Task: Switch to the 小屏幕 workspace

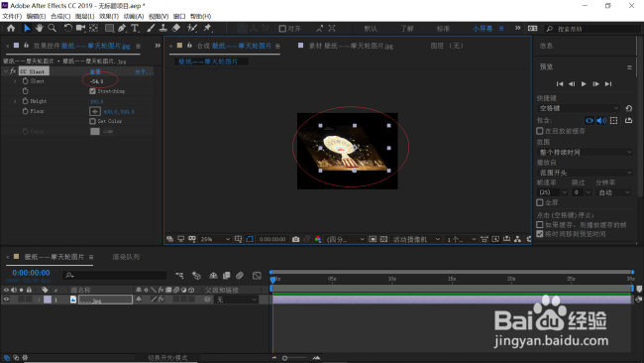Action: coord(483,29)
